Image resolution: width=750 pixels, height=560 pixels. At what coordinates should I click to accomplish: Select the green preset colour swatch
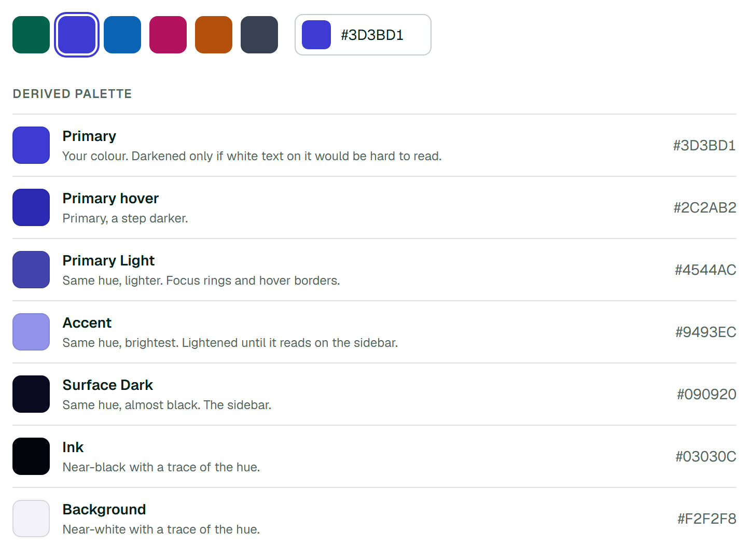(31, 35)
